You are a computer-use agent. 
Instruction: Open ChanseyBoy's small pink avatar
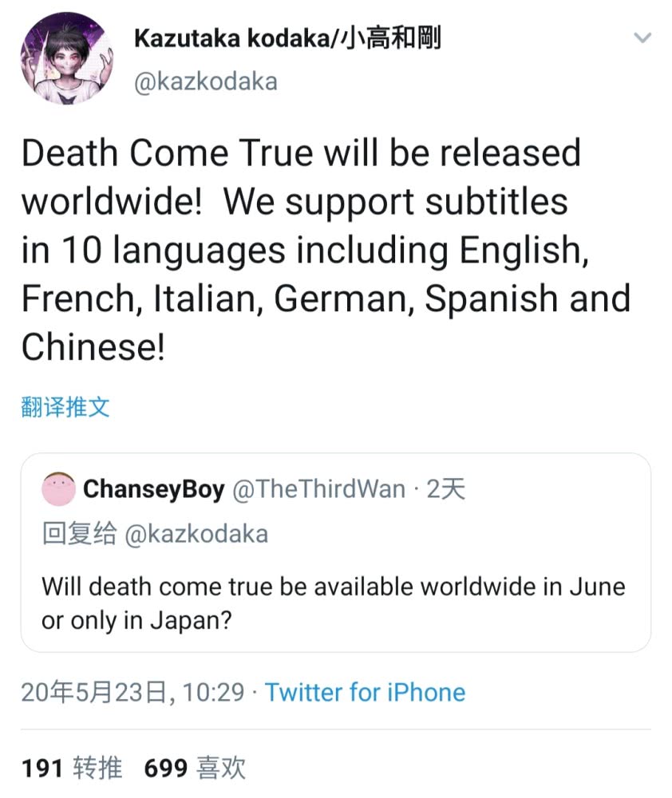point(57,488)
